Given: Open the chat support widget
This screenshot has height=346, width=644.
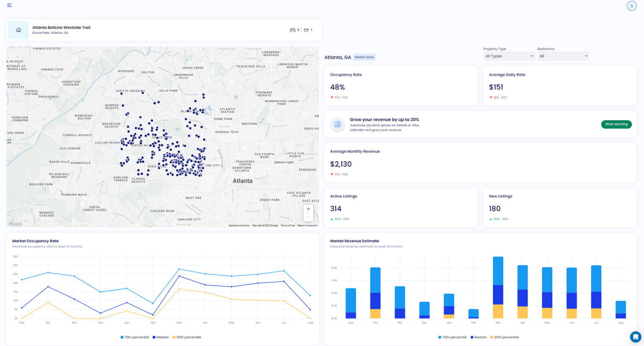Looking at the screenshot, I should 636,337.
